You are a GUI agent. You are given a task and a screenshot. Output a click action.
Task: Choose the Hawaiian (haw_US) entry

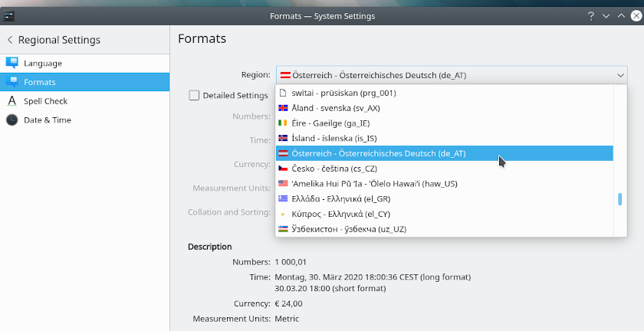tap(445, 184)
